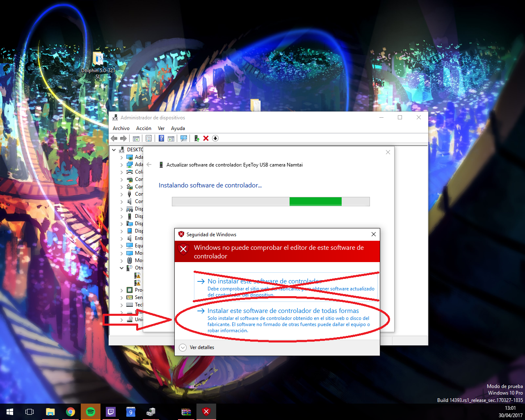Image resolution: width=525 pixels, height=420 pixels.
Task: Expand the Equ tree node
Action: 121,246
